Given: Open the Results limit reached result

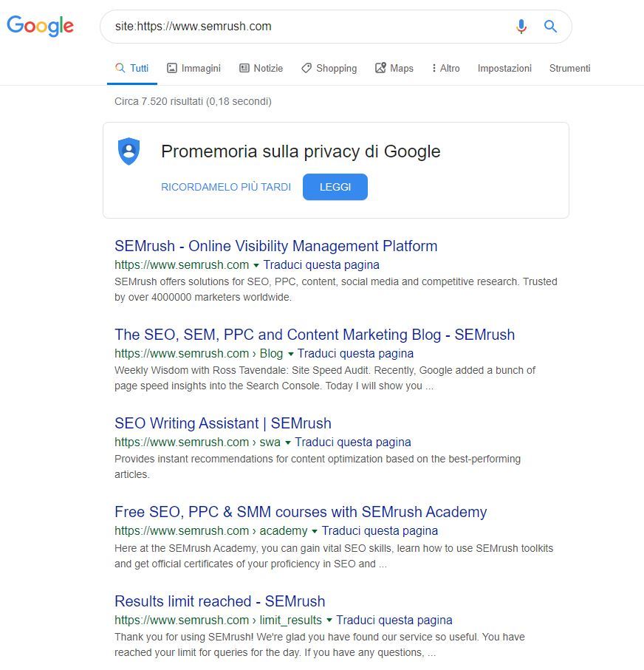Looking at the screenshot, I should point(219,601).
